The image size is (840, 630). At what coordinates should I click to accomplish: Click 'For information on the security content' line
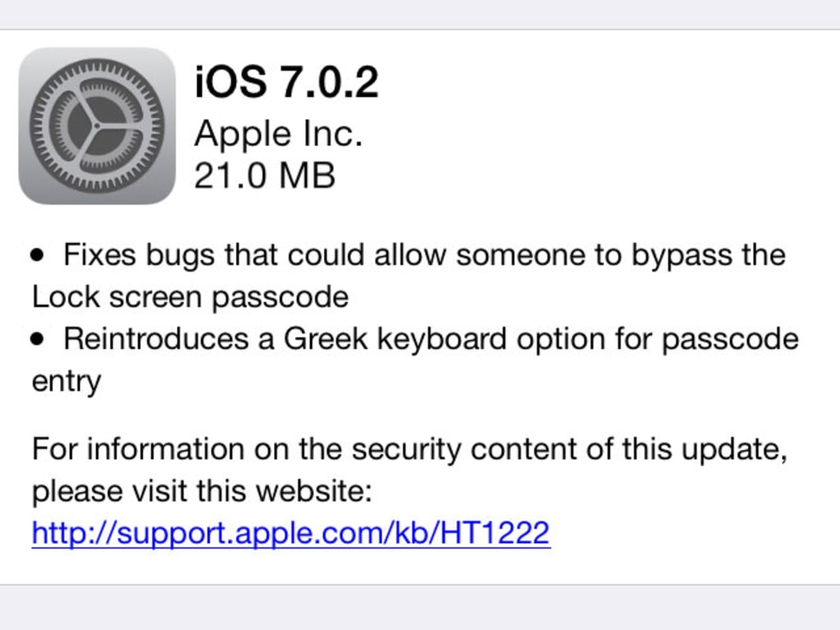pos(409,450)
